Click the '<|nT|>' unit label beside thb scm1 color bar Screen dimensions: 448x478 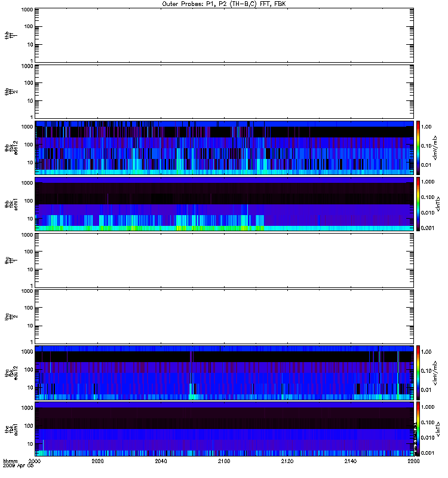[438, 204]
